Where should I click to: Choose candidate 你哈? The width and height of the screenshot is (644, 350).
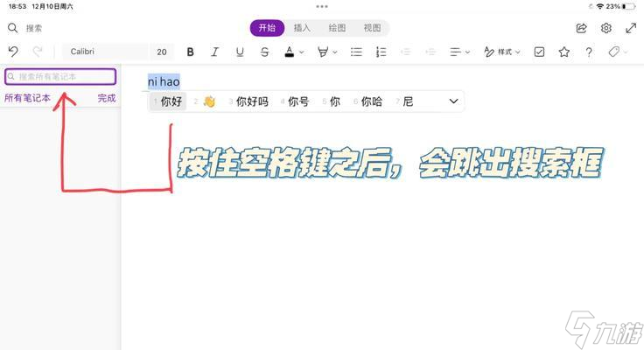[368, 101]
